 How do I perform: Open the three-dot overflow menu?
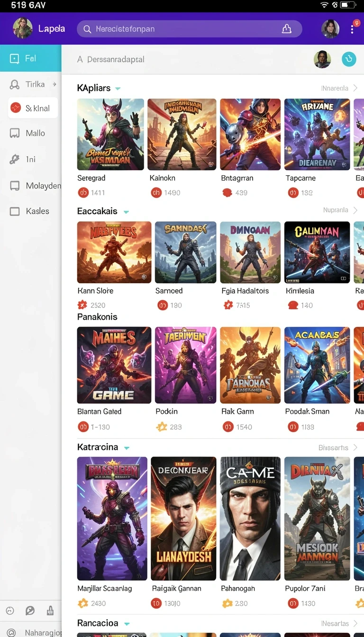coord(352,29)
